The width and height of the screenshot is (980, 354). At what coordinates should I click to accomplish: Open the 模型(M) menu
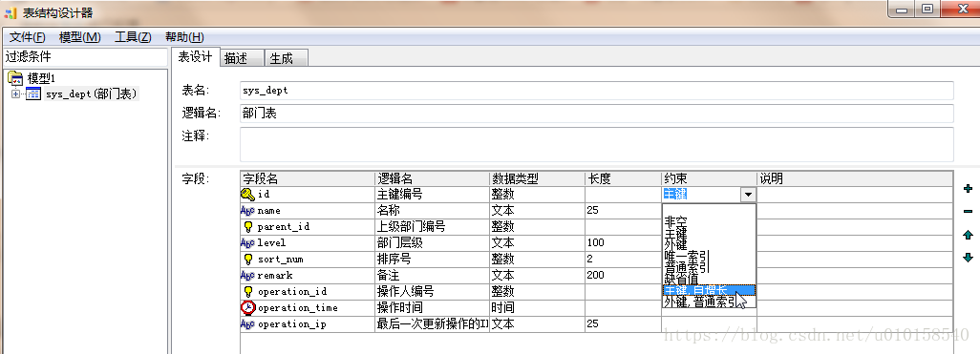point(80,37)
